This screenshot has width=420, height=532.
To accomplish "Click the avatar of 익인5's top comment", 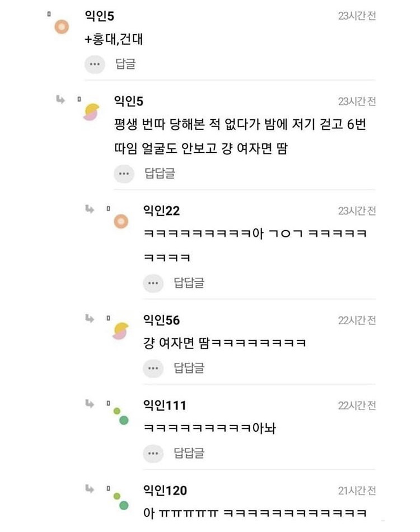I will 62,26.
